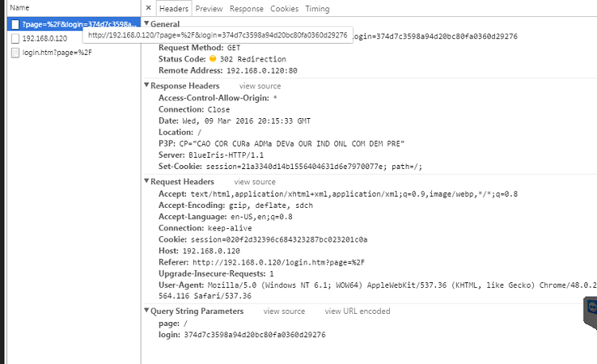Viewport: 597px width, 364px height.
Task: Collapse the General section
Action: pos(146,24)
